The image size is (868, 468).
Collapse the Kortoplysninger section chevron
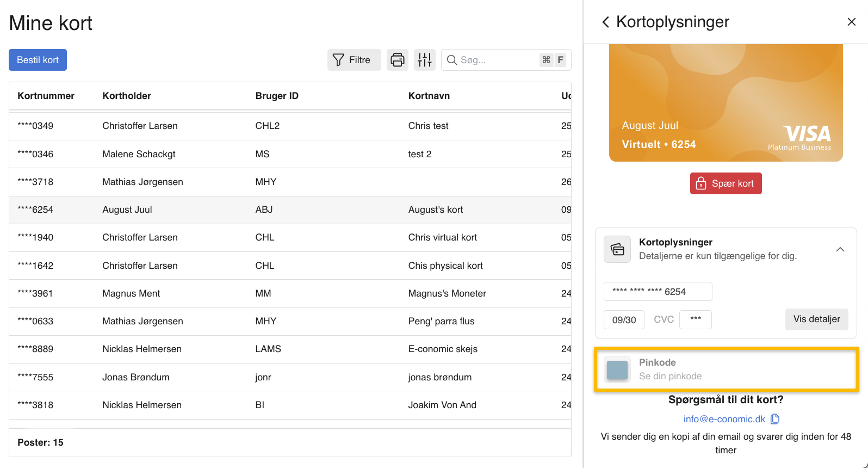click(840, 249)
